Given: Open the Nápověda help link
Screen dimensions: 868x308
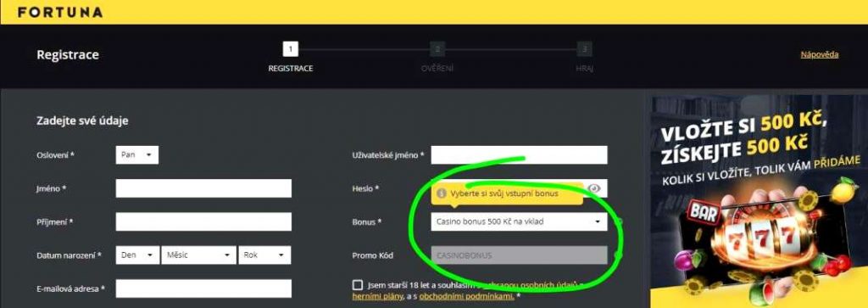Looking at the screenshot, I should point(820,55).
